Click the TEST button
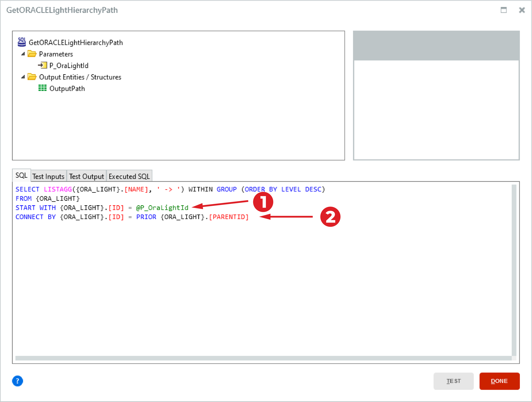532x402 pixels. pos(454,381)
